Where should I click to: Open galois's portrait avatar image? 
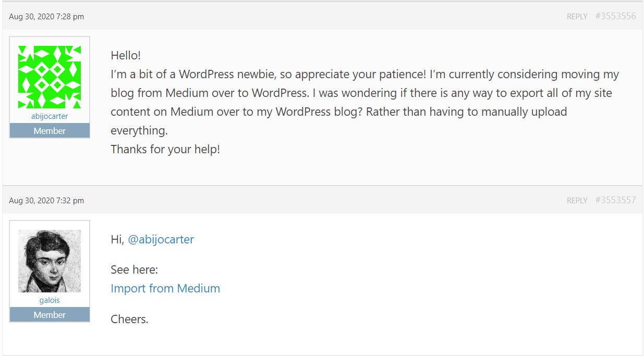pyautogui.click(x=50, y=261)
